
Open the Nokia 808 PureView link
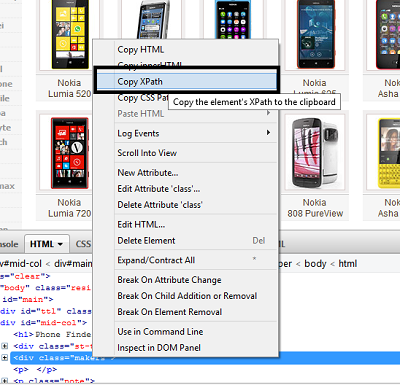coord(315,208)
